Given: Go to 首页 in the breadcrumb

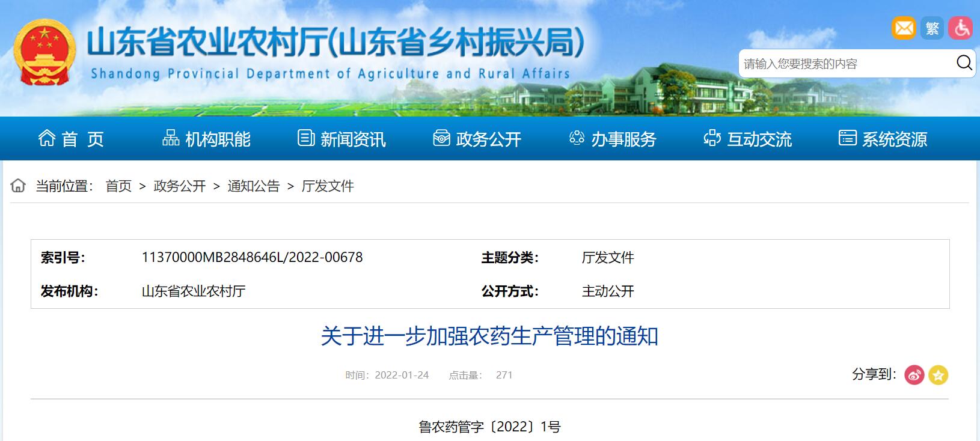Looking at the screenshot, I should (x=118, y=186).
